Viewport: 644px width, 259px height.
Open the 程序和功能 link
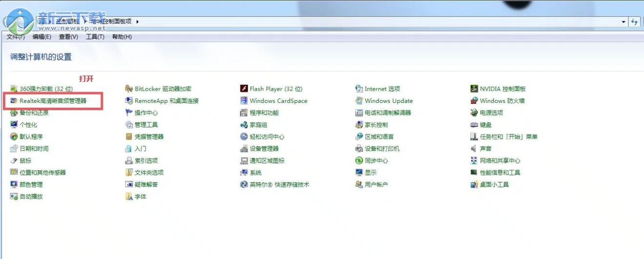264,113
